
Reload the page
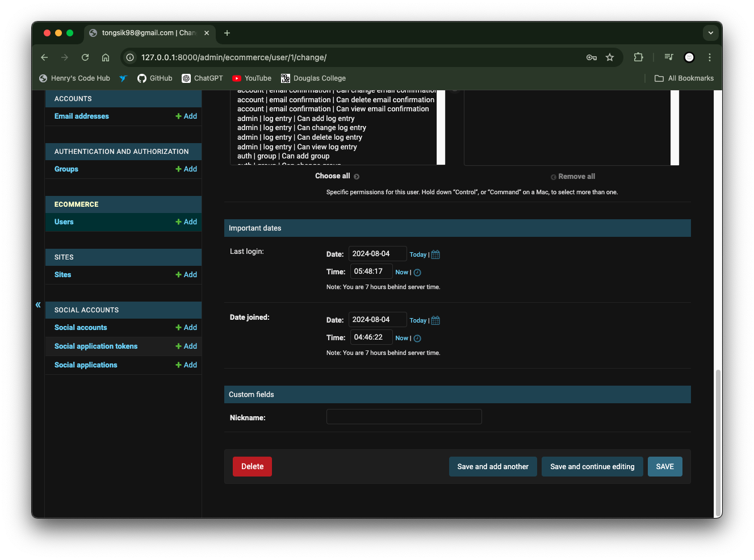pyautogui.click(x=85, y=57)
